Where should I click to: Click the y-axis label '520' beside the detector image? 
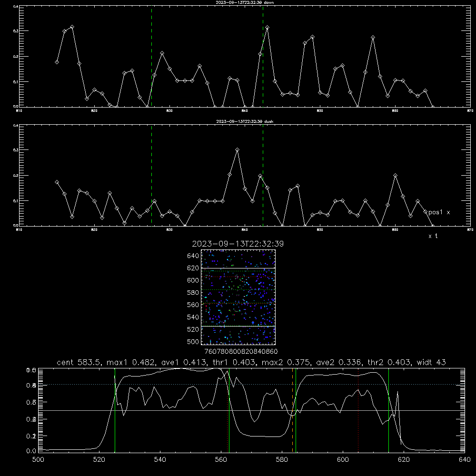tap(193, 329)
